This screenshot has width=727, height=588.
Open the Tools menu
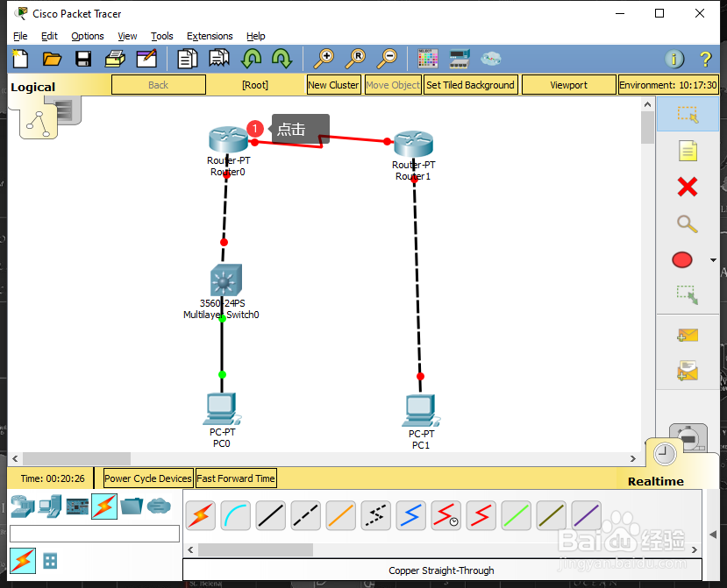tap(162, 36)
